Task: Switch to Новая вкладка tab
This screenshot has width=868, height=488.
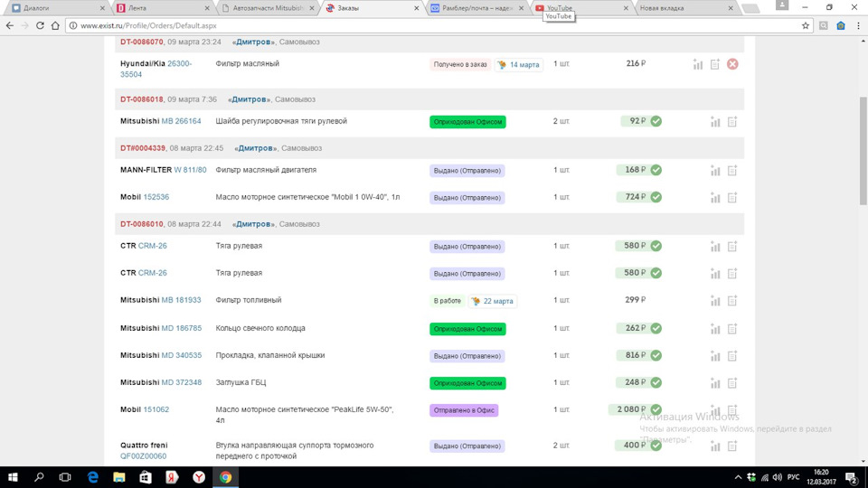Action: point(684,8)
